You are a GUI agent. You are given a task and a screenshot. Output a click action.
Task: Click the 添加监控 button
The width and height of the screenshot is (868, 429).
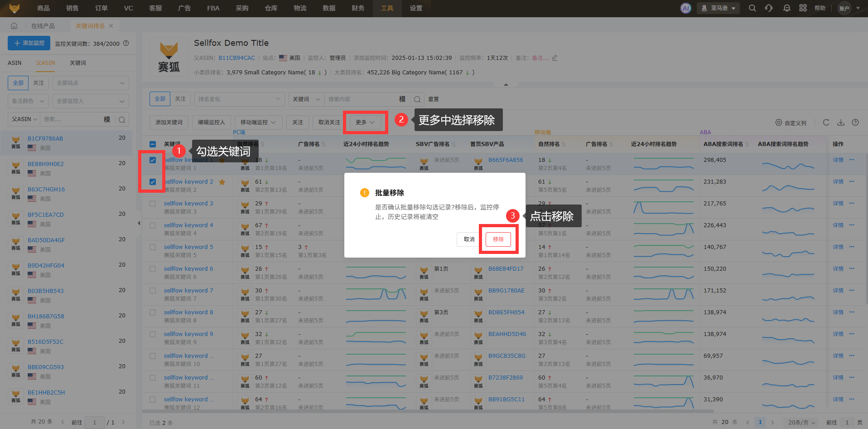coord(29,43)
